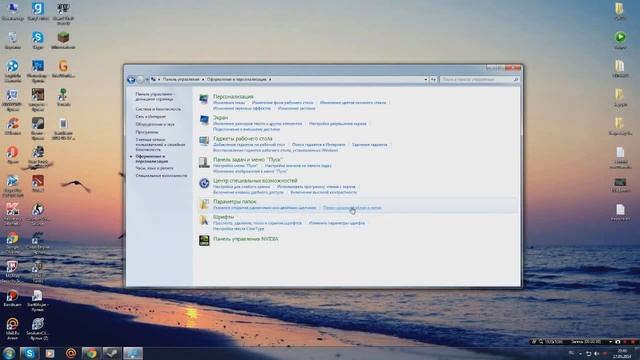Show hidden icons arrow in system tray

(x=580, y=353)
